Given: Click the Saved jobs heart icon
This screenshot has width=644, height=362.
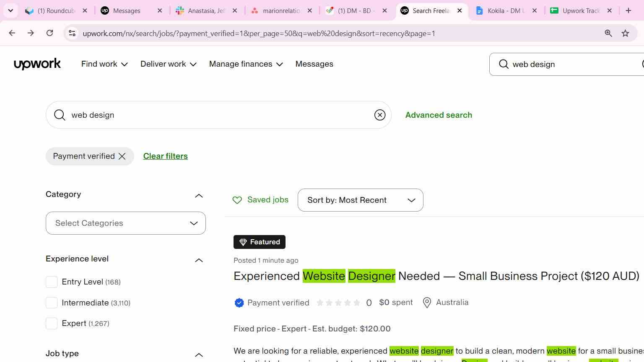Looking at the screenshot, I should tap(237, 200).
